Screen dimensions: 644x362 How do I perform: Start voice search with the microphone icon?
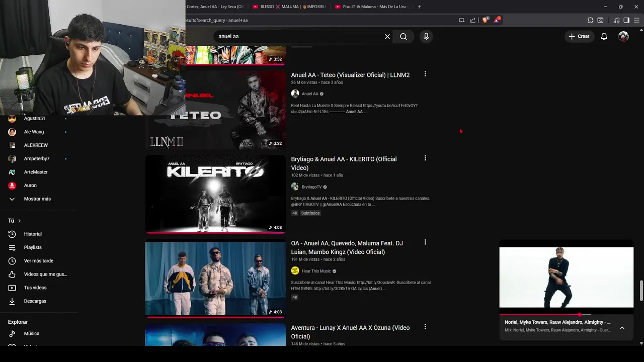[x=426, y=36]
